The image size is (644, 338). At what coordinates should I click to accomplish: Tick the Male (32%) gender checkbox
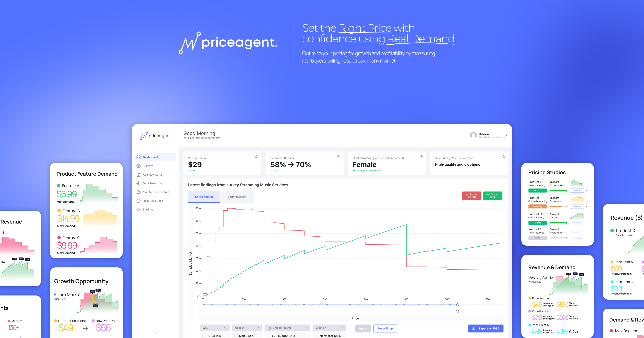point(236,336)
